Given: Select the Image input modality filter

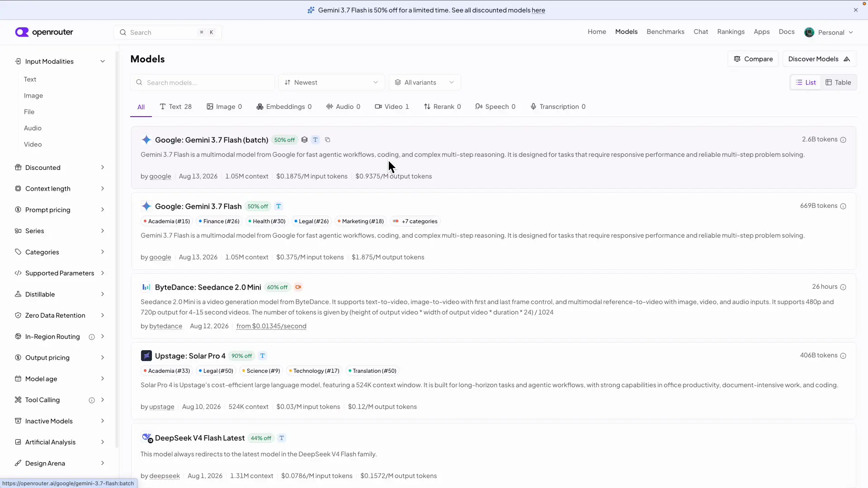Looking at the screenshot, I should click(33, 95).
